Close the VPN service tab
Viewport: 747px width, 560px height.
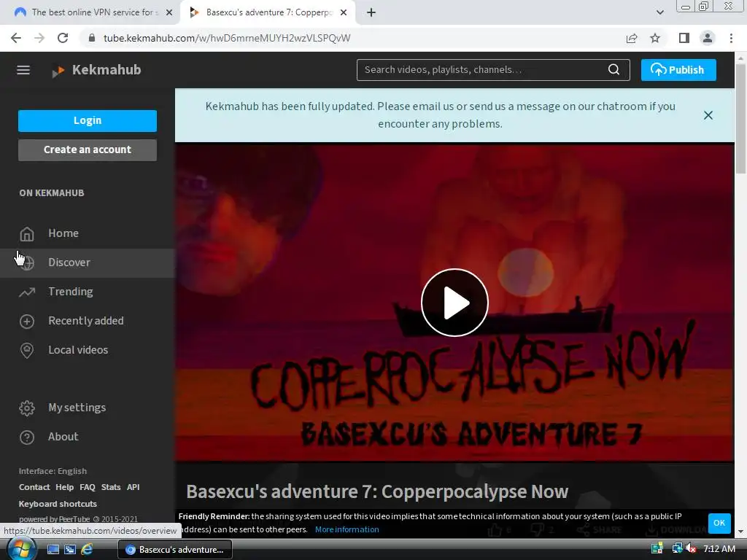pyautogui.click(x=169, y=12)
